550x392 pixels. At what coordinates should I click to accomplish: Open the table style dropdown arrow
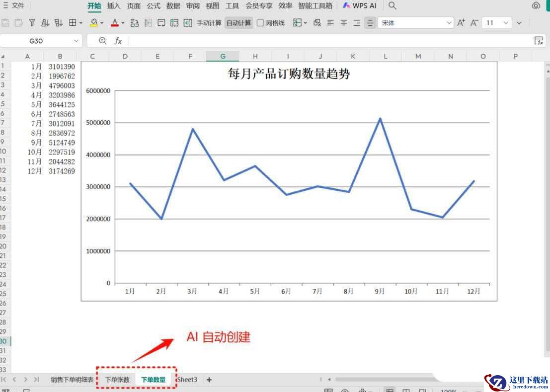(305, 23)
